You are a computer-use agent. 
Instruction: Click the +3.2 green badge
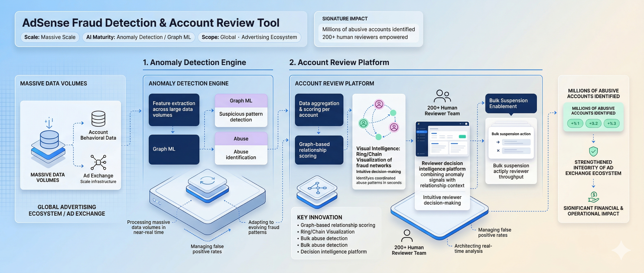point(593,123)
